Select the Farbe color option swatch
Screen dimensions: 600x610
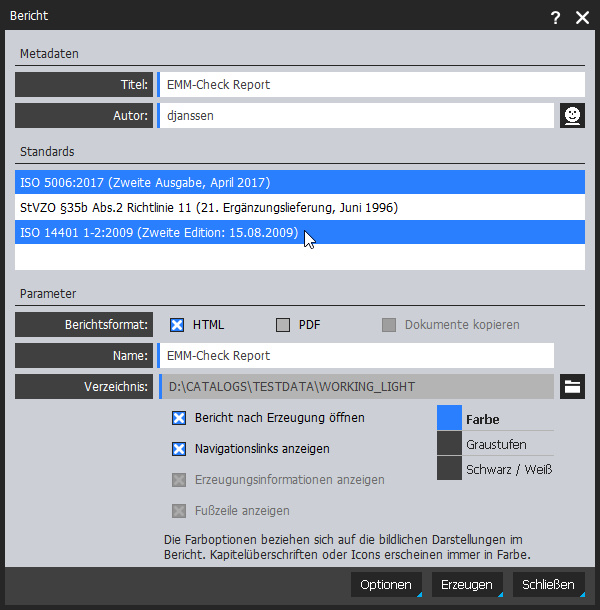[x=449, y=418]
